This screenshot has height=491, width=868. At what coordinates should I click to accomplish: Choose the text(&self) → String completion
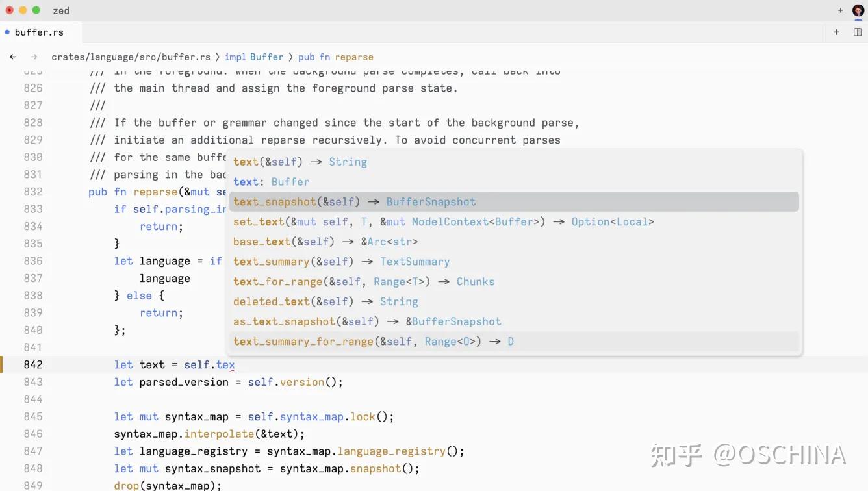(514, 162)
